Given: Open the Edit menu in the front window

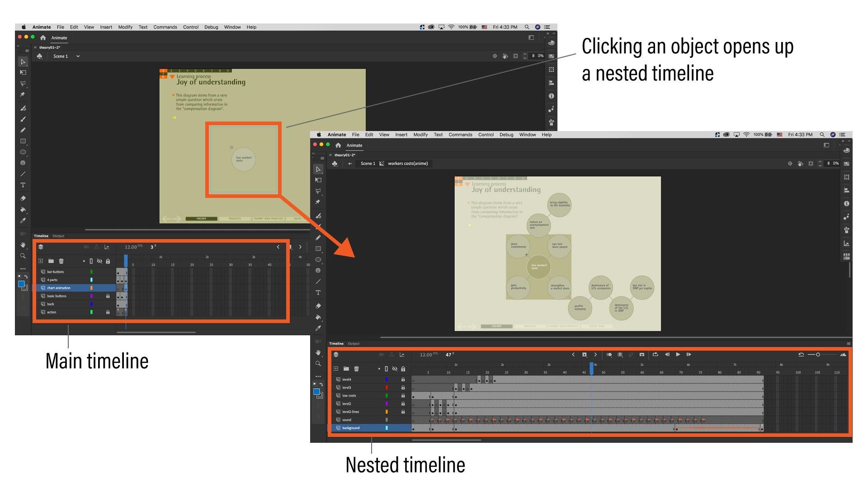Looking at the screenshot, I should click(x=369, y=135).
